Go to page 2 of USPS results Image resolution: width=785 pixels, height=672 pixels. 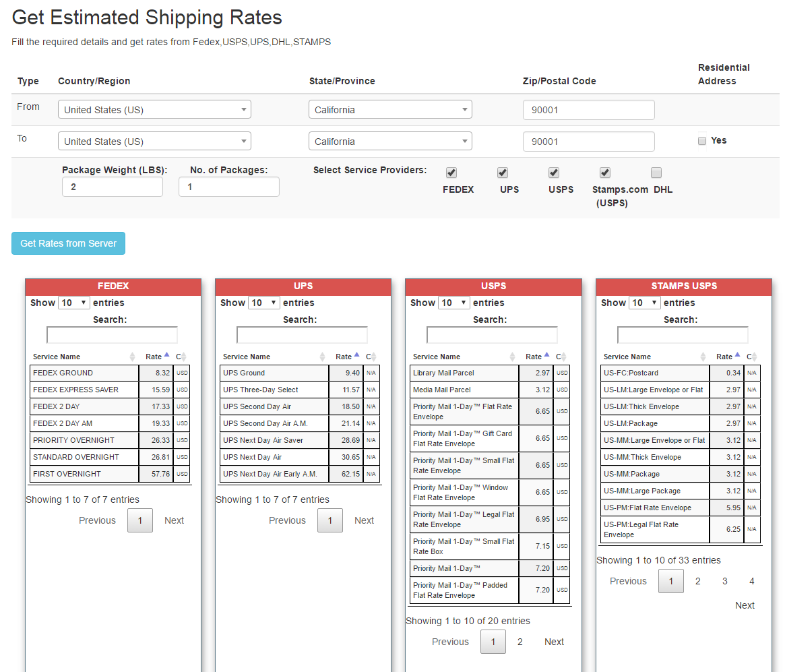coord(520,642)
